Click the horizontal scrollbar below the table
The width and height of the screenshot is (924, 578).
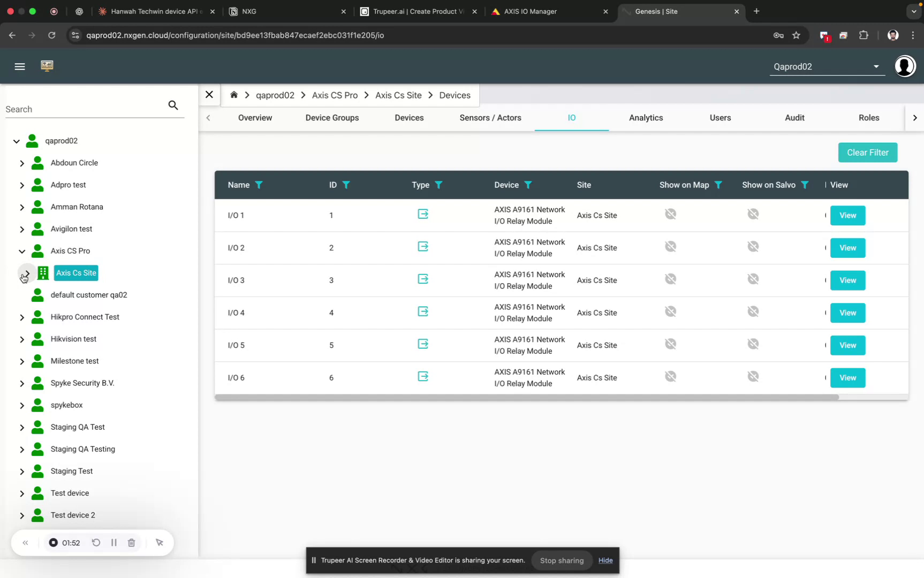click(527, 397)
